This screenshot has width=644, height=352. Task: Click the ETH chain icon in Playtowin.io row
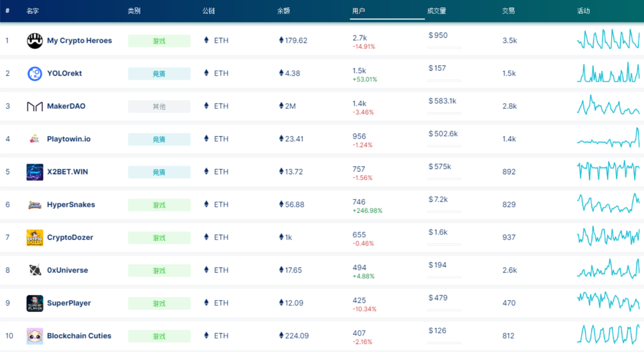[x=206, y=139]
